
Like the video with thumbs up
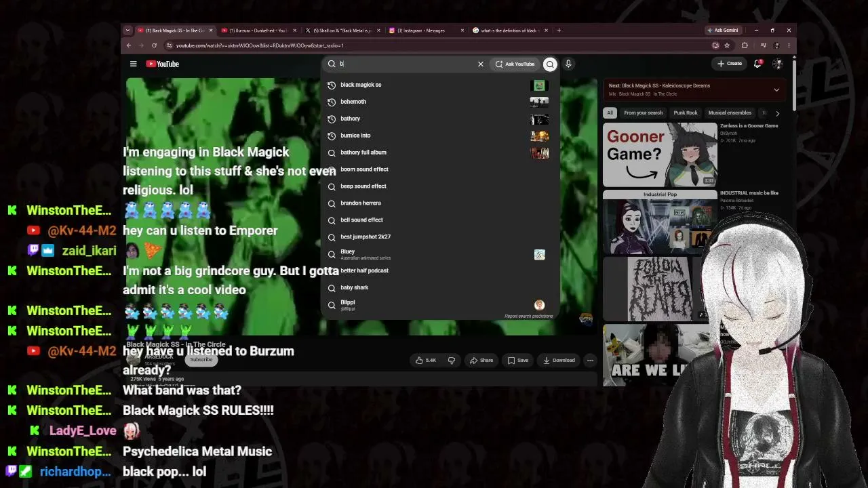point(426,361)
